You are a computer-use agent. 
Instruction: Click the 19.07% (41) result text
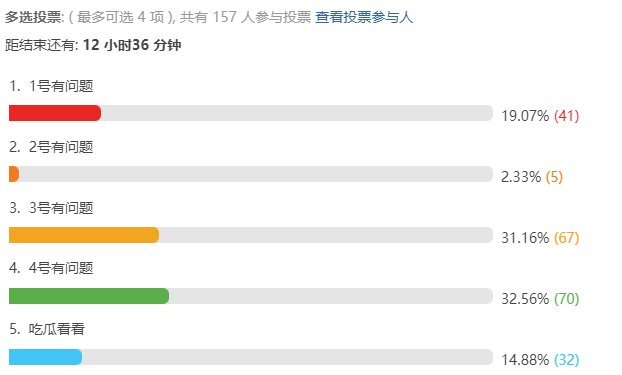tap(540, 116)
